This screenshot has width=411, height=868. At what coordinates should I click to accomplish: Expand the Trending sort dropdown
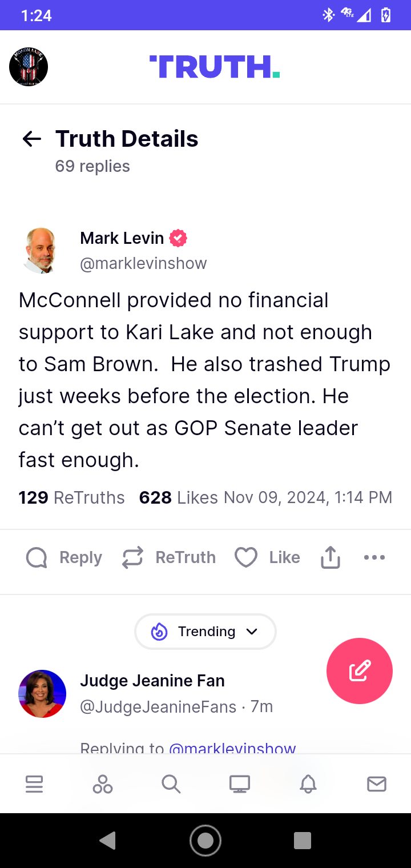[x=205, y=632]
